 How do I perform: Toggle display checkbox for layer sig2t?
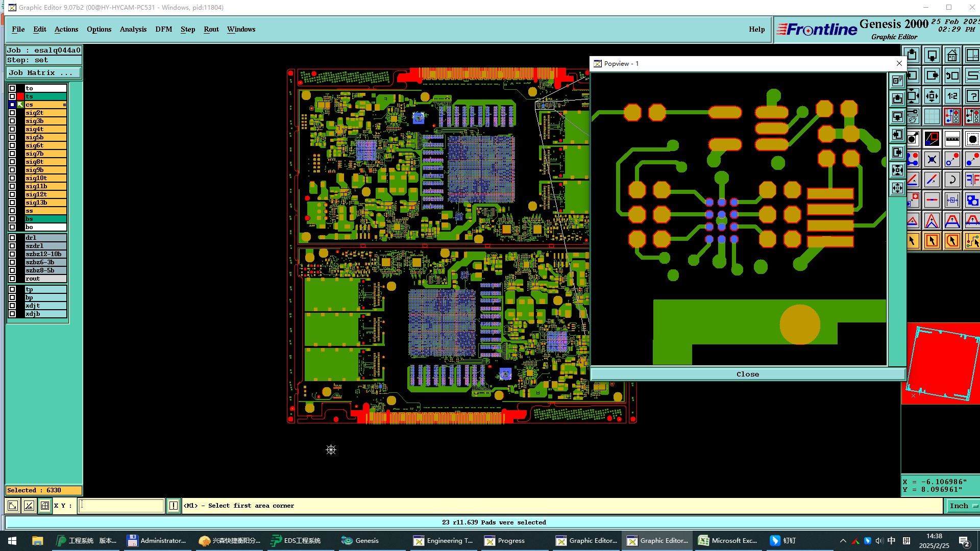point(12,113)
